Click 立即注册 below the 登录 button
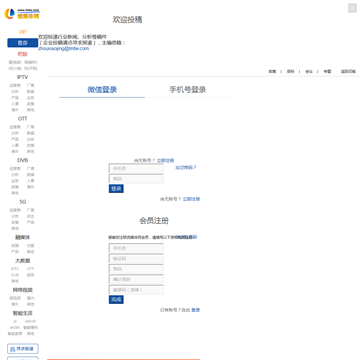The image size is (360, 360). point(191,199)
